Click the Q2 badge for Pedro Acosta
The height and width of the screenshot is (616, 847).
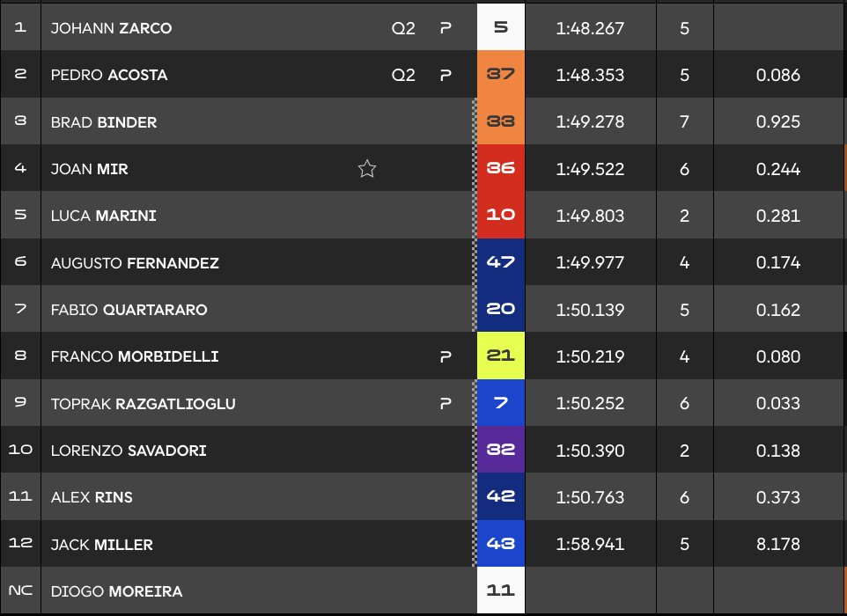(x=403, y=75)
